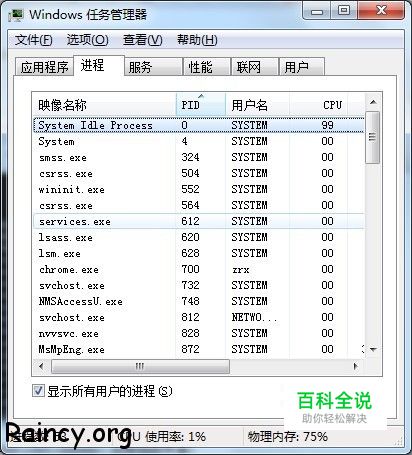Screen dimensions: 412x455
Task: Toggle 显示所有用户的进程 checkbox
Action: 38,391
